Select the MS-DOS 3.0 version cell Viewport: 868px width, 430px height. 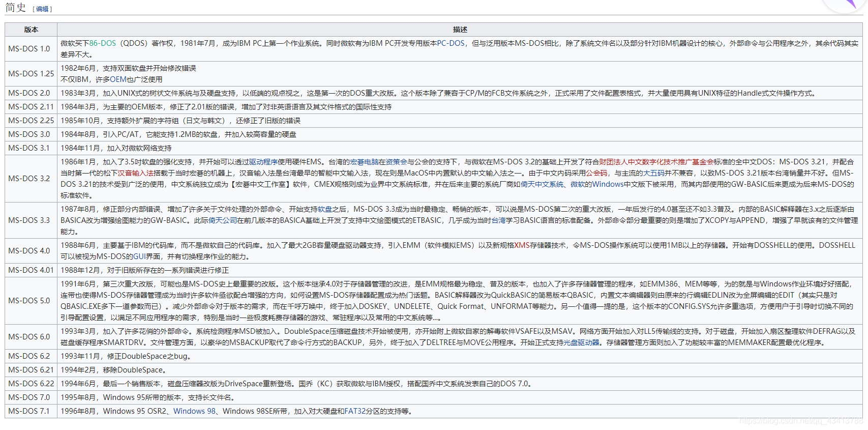tap(31, 134)
